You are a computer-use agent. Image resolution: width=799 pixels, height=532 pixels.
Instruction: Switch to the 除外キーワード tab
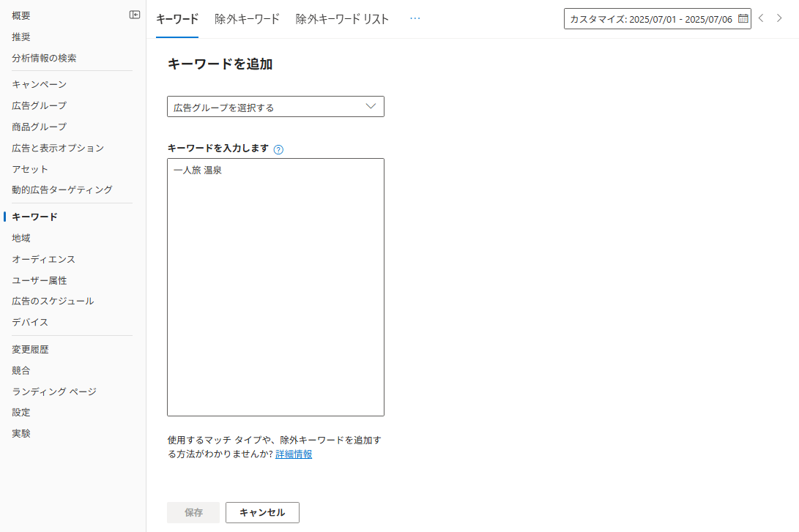tap(247, 19)
